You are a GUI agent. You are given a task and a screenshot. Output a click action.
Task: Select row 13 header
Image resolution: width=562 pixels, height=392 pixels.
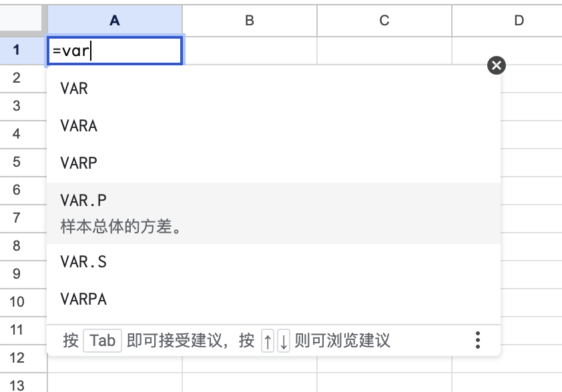[17, 385]
